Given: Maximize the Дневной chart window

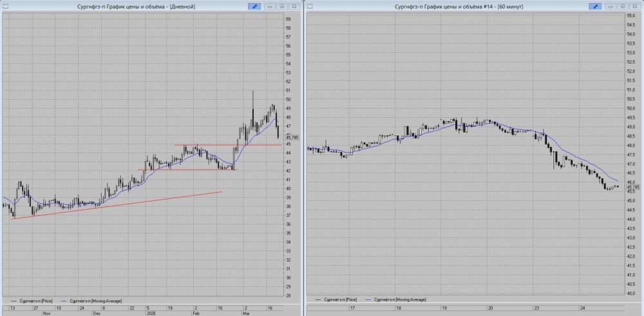Looking at the screenshot, I should [x=282, y=6].
